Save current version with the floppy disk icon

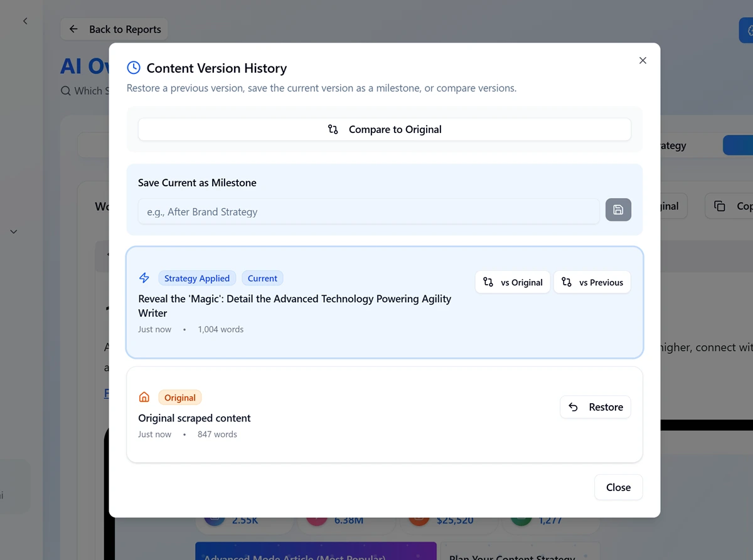tap(618, 210)
